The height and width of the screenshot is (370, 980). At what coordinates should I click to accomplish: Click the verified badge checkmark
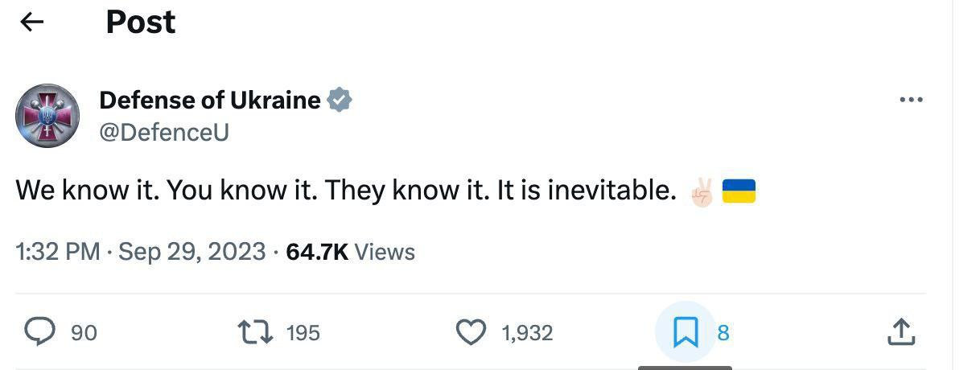click(x=339, y=101)
